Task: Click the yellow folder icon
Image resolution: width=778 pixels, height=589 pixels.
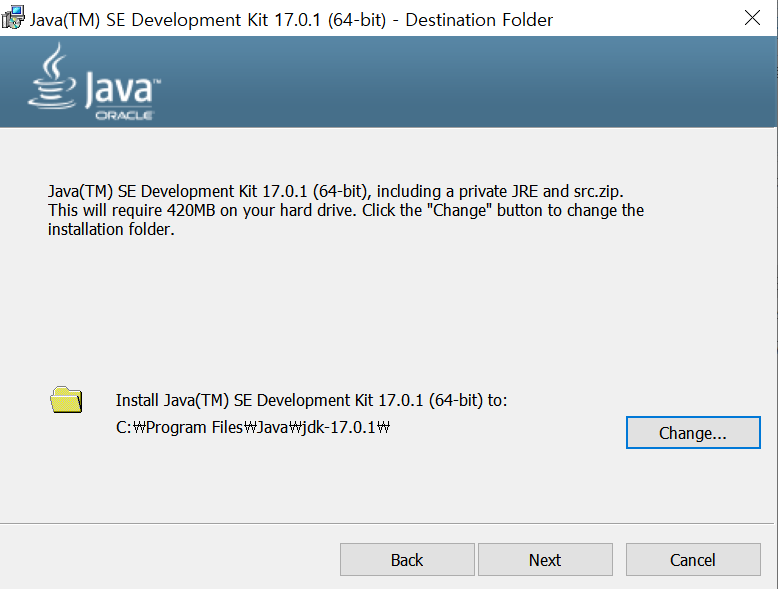Action: click(66, 399)
